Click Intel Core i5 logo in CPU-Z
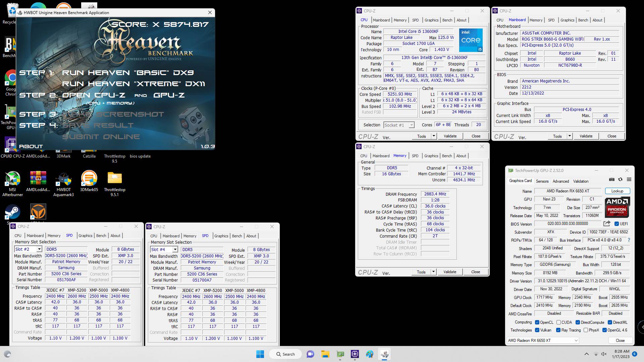Viewport: 644px width, 362px height. [471, 40]
